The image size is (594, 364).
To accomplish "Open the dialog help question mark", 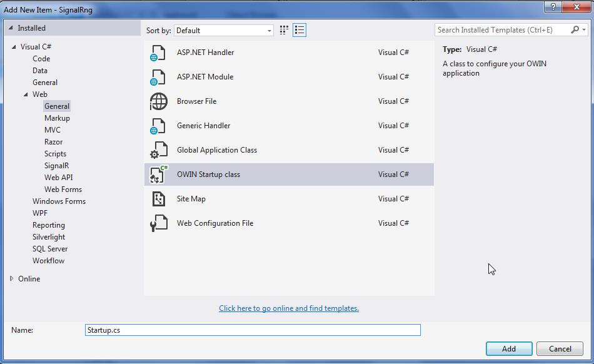I will (x=553, y=7).
